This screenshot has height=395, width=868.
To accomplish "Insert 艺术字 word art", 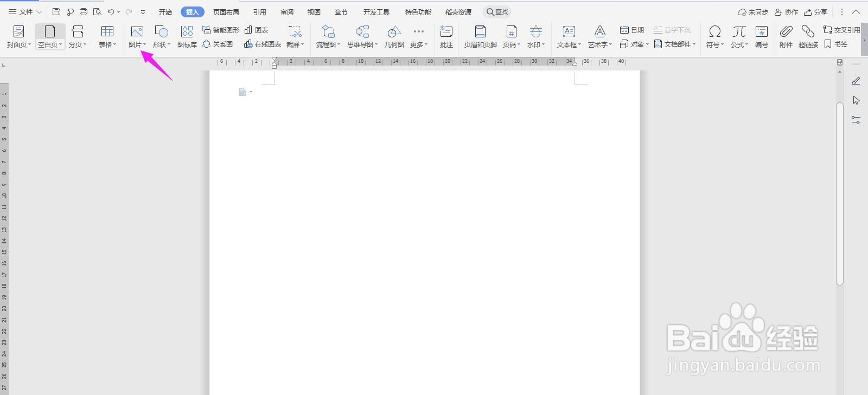I will pyautogui.click(x=600, y=37).
